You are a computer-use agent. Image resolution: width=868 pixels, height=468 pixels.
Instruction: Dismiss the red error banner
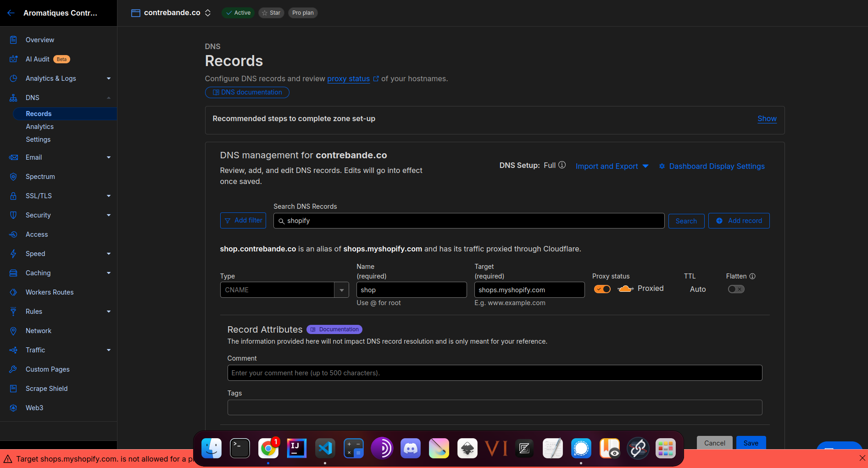(862, 458)
